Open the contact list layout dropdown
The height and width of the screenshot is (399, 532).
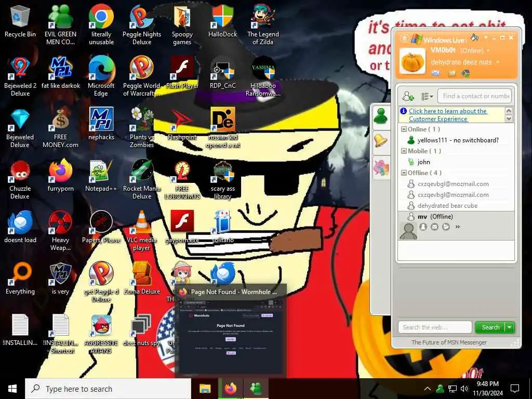[x=427, y=97]
